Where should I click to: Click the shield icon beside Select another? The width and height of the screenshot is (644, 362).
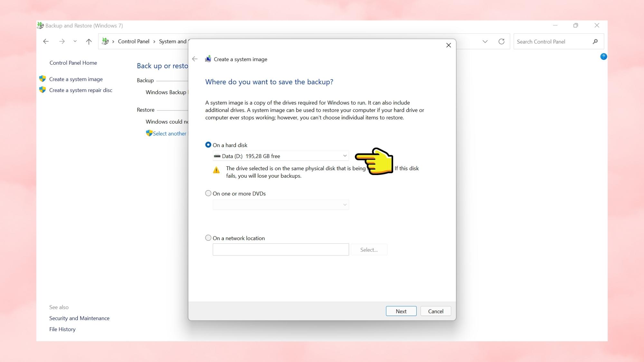(149, 133)
